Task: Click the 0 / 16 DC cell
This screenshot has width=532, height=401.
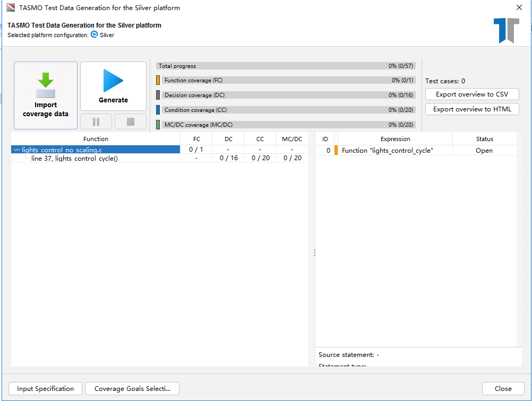Action: coord(228,158)
